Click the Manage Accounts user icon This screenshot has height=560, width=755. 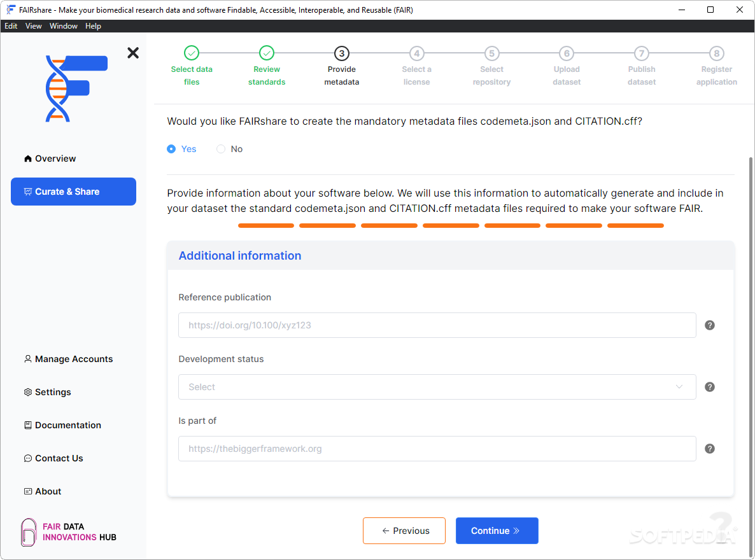[28, 359]
